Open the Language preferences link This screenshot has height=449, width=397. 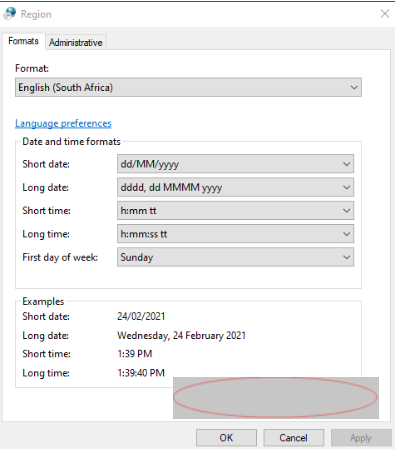click(63, 123)
